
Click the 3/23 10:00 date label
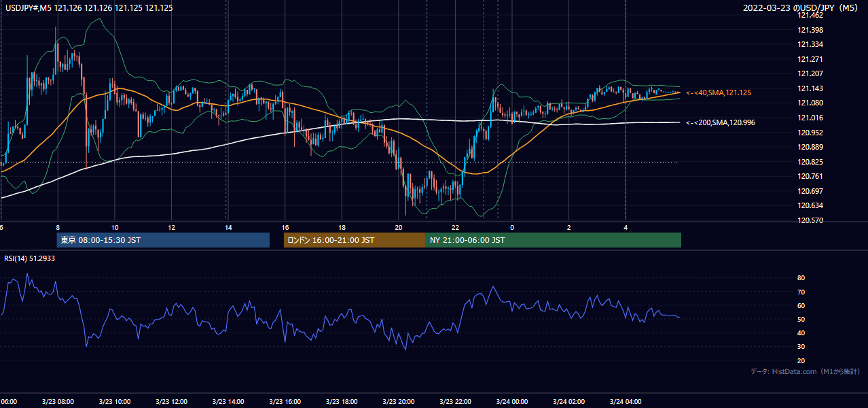[115, 401]
